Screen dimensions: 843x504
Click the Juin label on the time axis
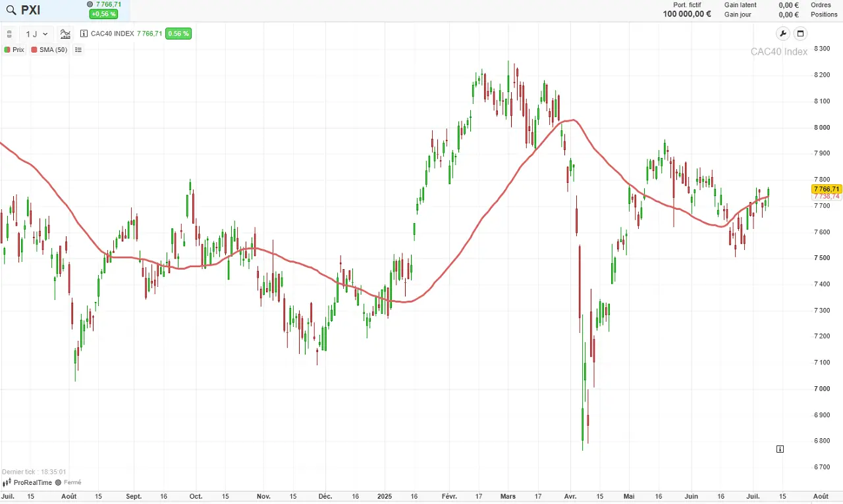coord(691,497)
